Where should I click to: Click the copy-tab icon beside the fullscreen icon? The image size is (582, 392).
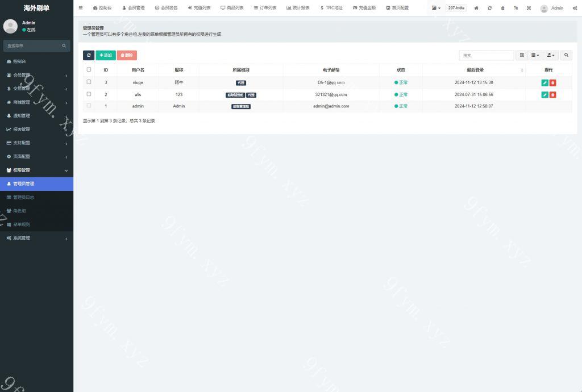click(x=516, y=8)
